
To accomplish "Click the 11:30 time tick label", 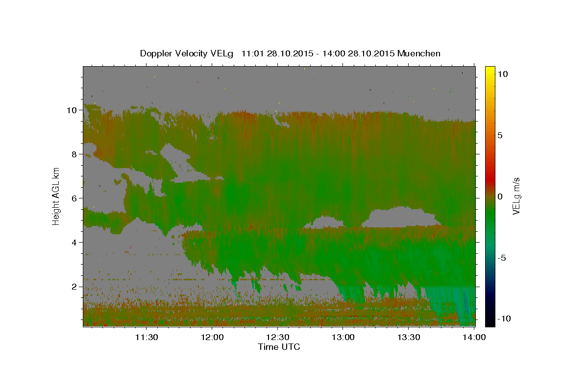I will point(147,337).
